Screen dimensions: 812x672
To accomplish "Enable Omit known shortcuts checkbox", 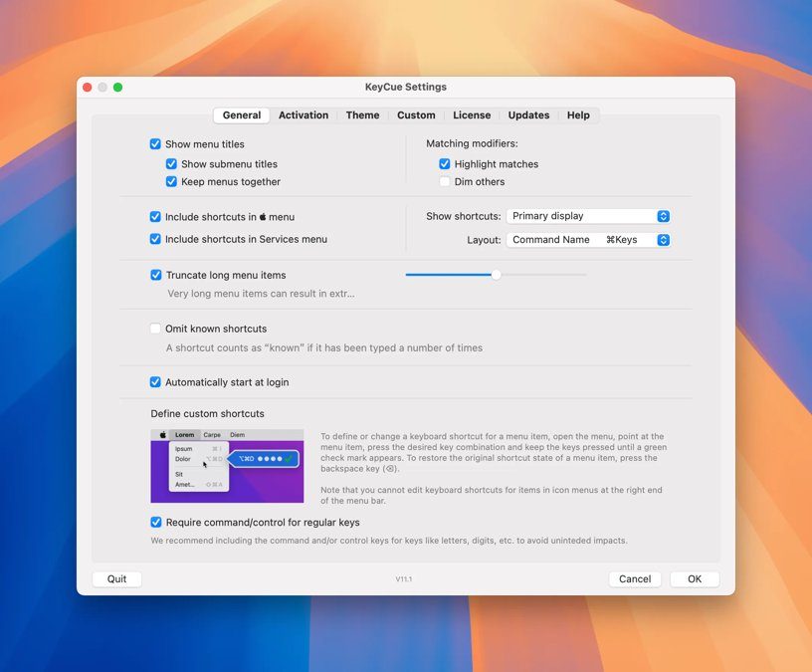I will pos(155,329).
